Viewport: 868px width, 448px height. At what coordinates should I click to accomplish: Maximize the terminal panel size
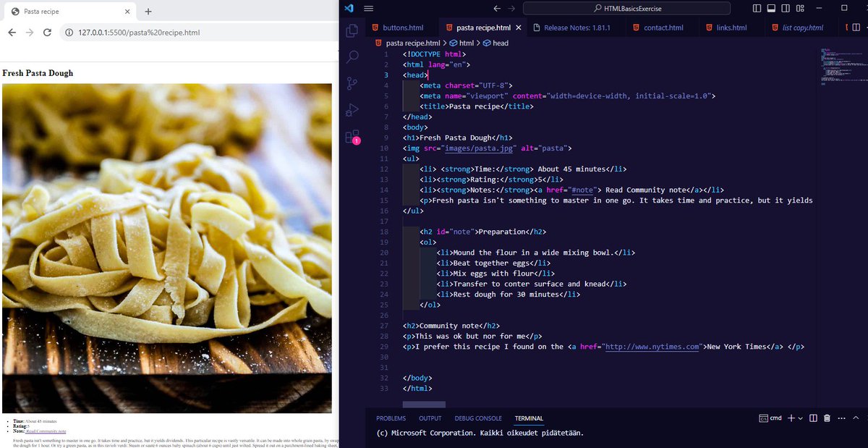856,418
